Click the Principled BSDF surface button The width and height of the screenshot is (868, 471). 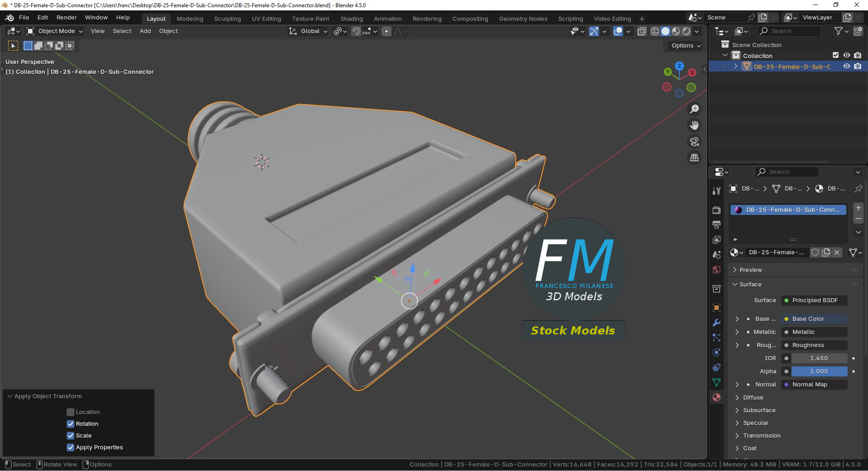pos(814,300)
